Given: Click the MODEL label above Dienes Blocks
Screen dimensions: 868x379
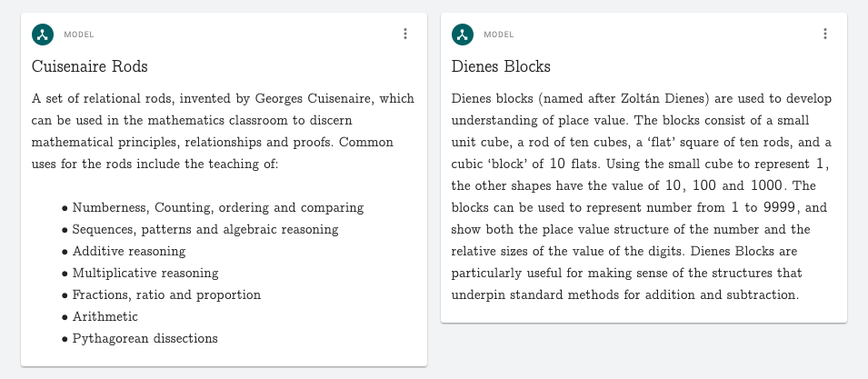Looking at the screenshot, I should 499,35.
